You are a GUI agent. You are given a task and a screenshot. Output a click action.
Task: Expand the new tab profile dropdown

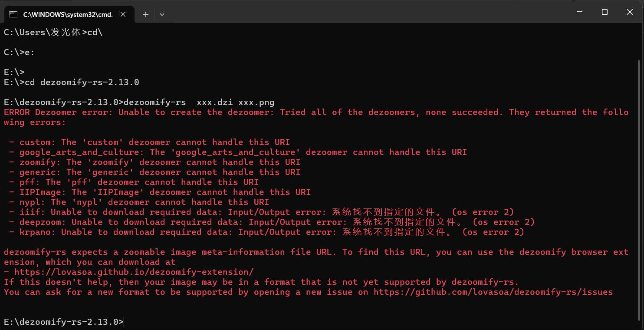162,14
